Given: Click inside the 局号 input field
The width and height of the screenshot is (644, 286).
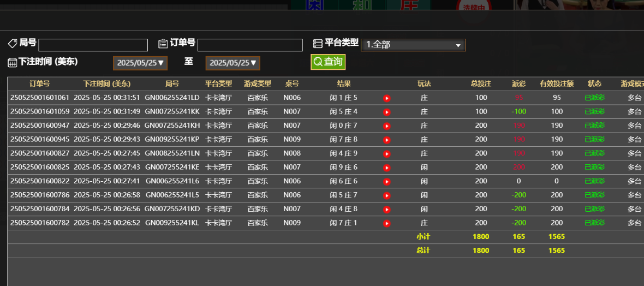Looking at the screenshot, I should [93, 45].
